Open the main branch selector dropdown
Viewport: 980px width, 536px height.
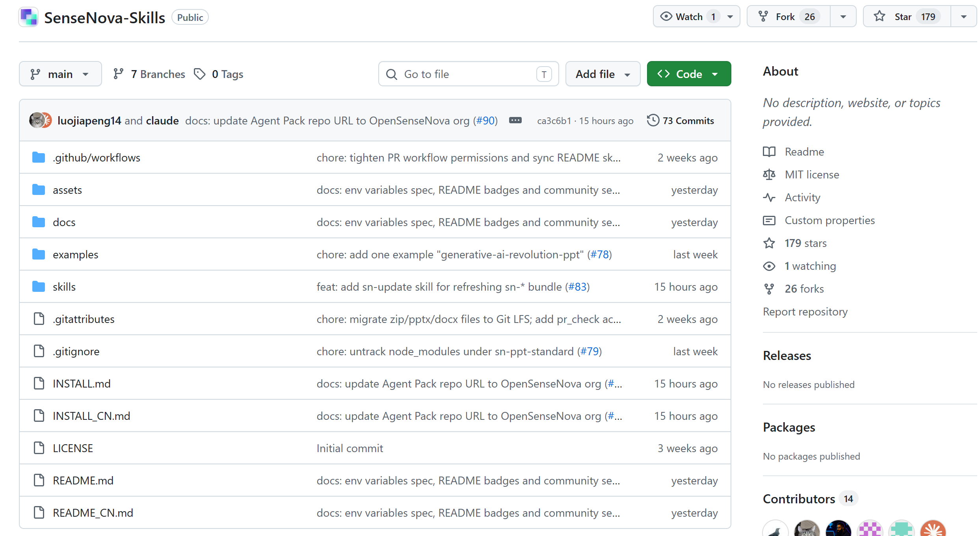(x=60, y=74)
